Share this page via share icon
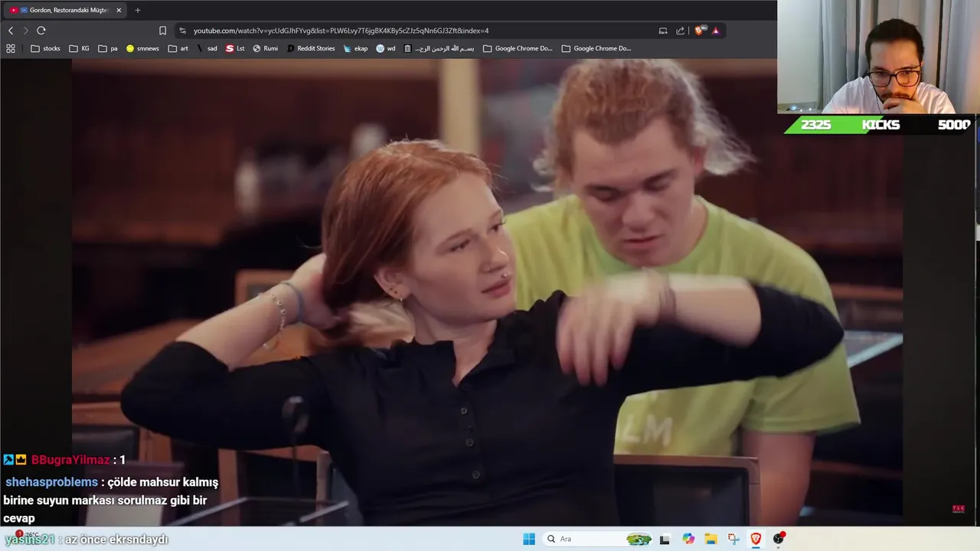Image resolution: width=980 pixels, height=551 pixels. coord(680,31)
